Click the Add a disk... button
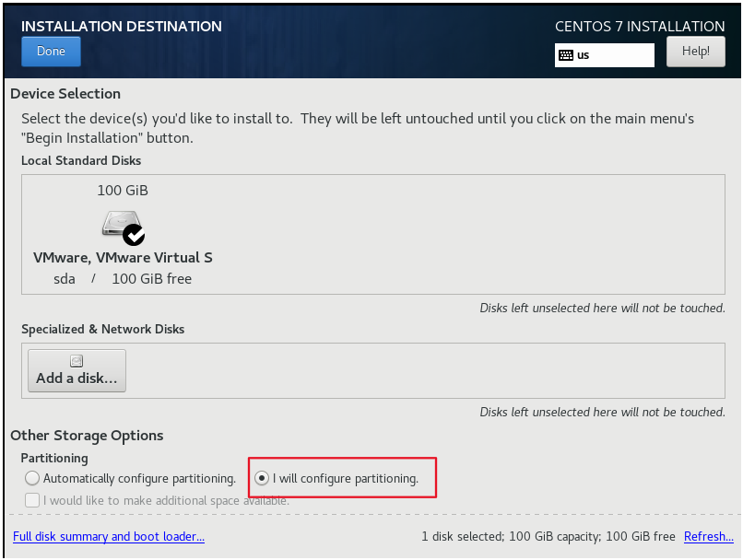Viewport: 743px width, 560px height. pos(77,370)
